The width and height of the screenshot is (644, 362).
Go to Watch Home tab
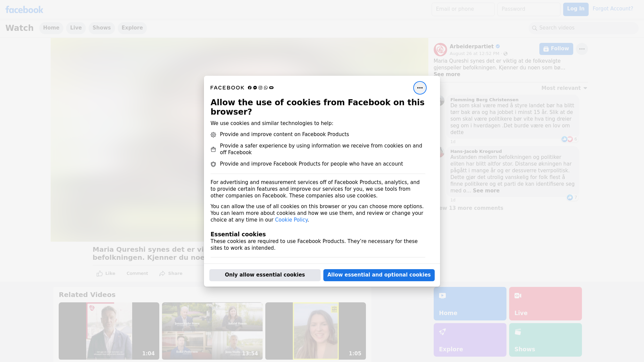click(x=51, y=28)
